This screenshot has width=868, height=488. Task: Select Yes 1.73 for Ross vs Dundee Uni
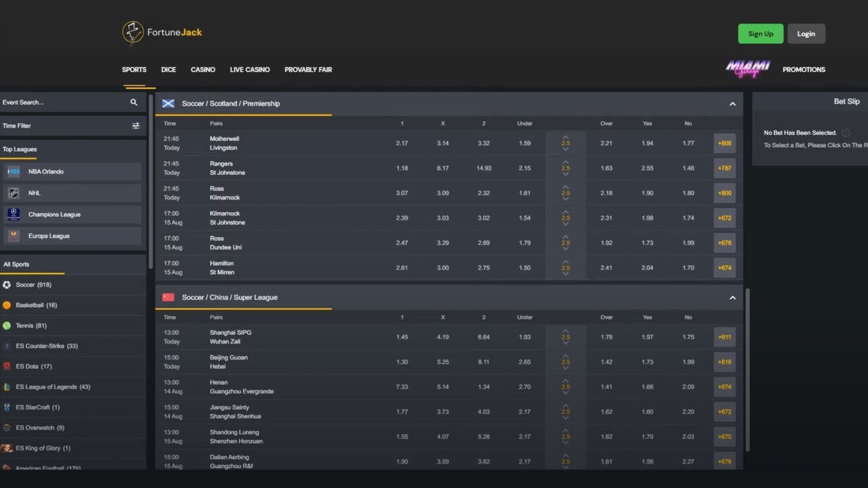pos(648,243)
